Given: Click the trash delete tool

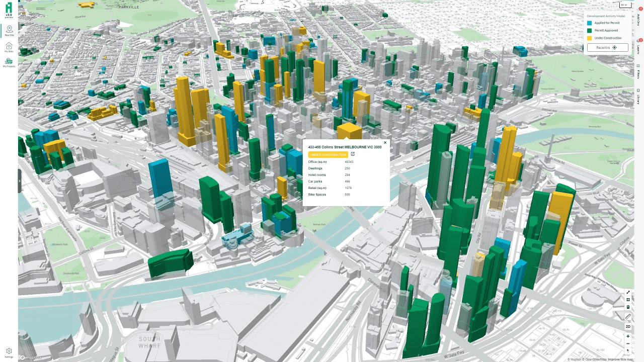Looking at the screenshot, I should tap(628, 307).
